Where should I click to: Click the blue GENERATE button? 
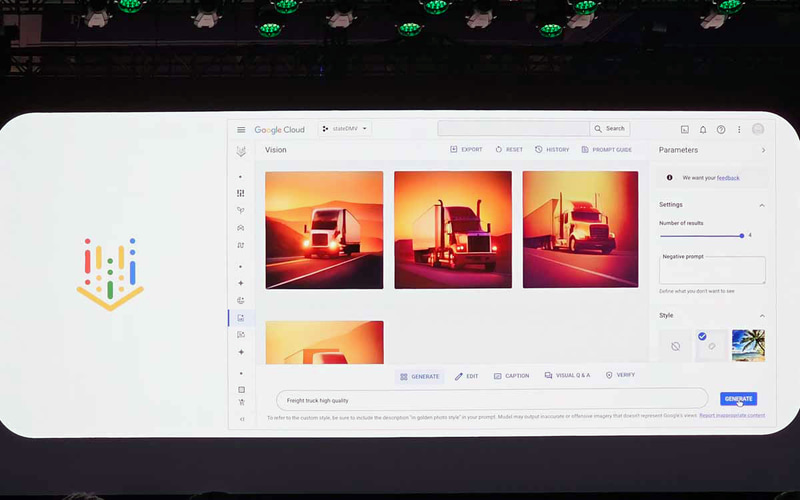(738, 398)
